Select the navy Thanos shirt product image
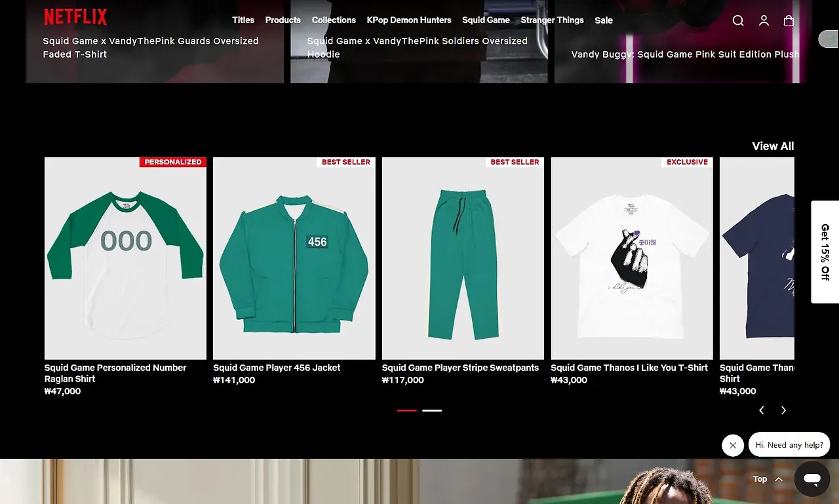839x504 pixels. (757, 258)
